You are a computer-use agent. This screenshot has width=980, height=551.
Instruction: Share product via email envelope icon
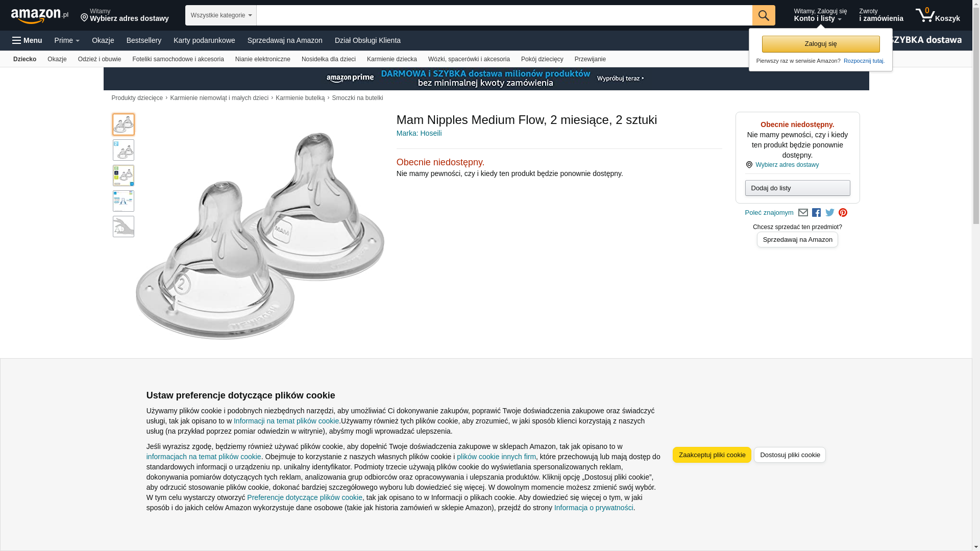coord(803,213)
